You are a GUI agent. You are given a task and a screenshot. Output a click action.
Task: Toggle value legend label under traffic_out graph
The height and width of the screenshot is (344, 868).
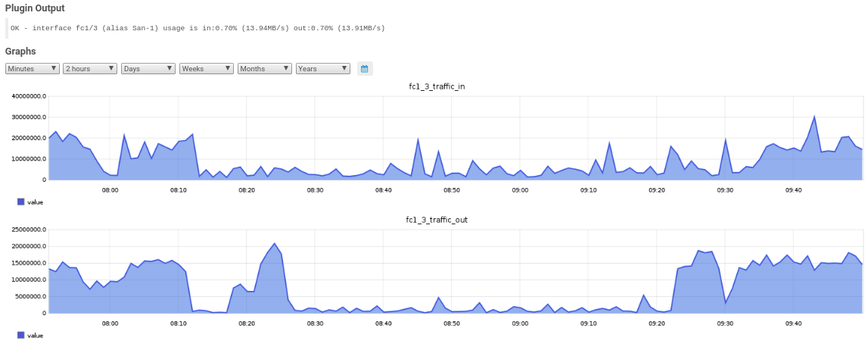35,335
